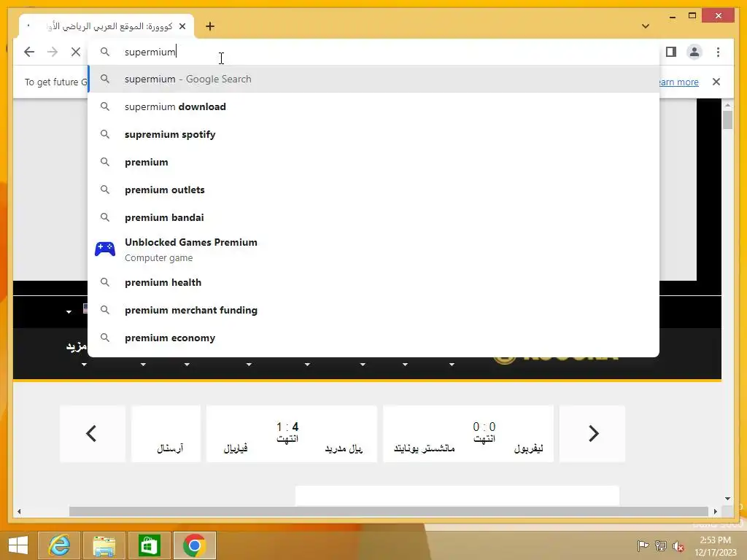
Task: Pick 'premium bandai' suggestion
Action: tap(374, 217)
